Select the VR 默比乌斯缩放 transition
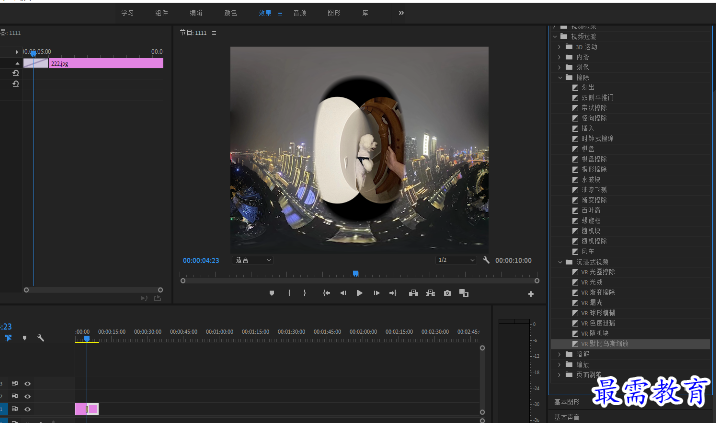 click(604, 344)
